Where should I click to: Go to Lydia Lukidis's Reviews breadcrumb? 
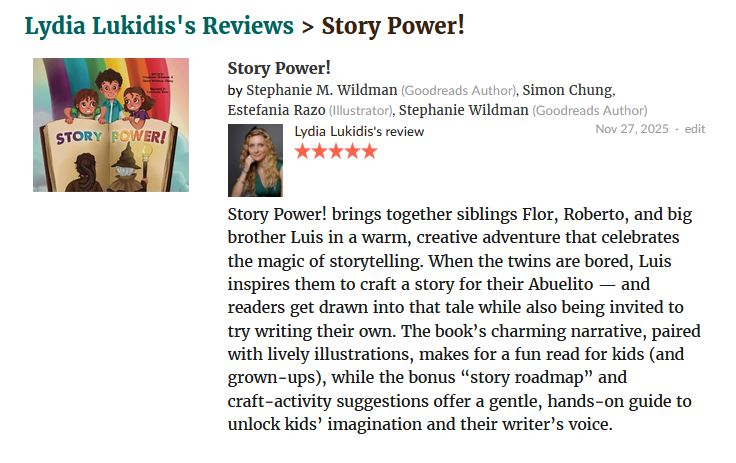click(159, 25)
